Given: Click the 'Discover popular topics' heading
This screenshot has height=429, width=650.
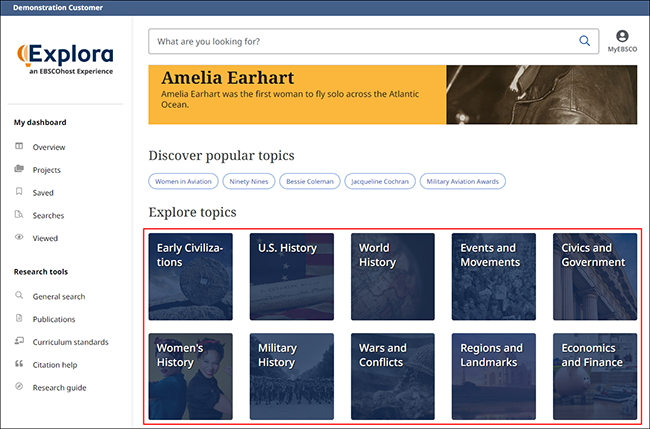Looking at the screenshot, I should [x=221, y=155].
